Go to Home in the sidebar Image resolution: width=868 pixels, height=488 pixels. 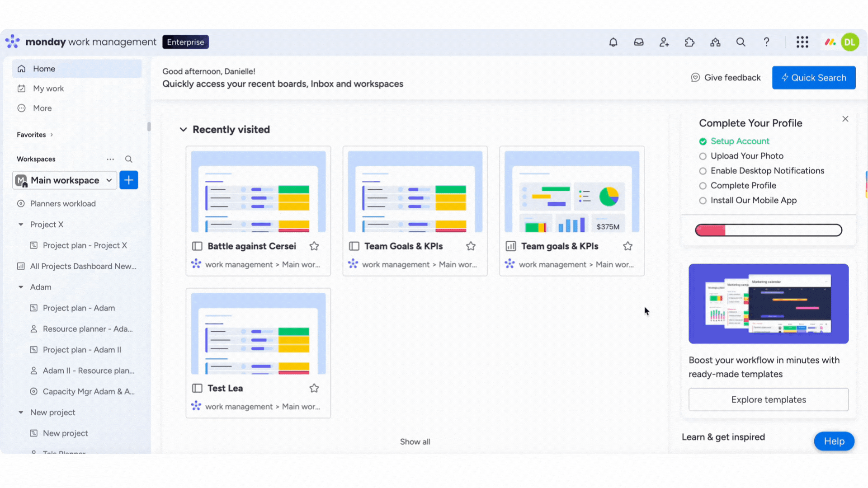[77, 69]
